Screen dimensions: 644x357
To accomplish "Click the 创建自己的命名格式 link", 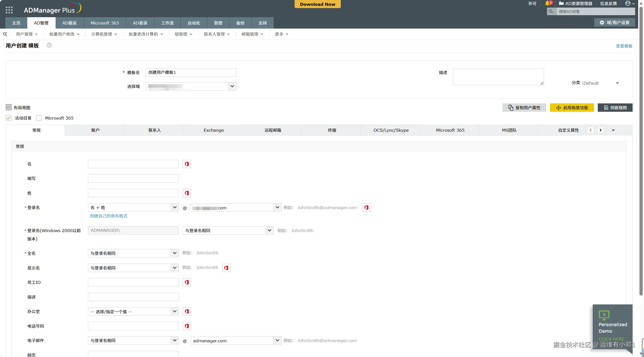I will tap(109, 216).
